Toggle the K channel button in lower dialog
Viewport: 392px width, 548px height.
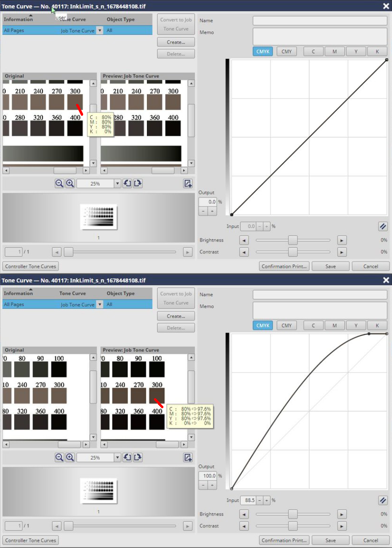tap(377, 325)
